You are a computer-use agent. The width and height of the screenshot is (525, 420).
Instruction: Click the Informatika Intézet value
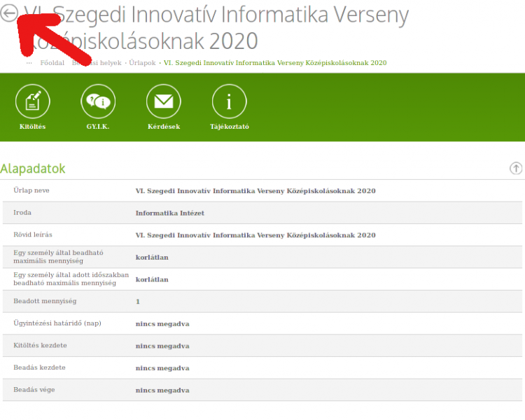point(170,213)
